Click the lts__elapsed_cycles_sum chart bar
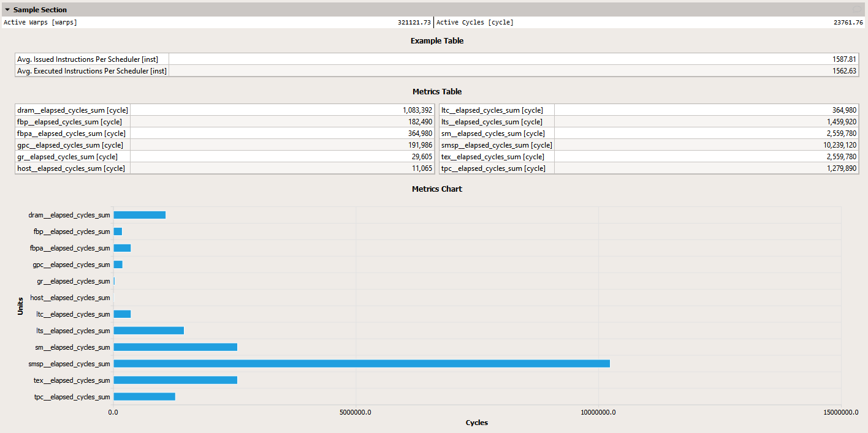Viewport: 868px width, 433px height. click(x=148, y=331)
